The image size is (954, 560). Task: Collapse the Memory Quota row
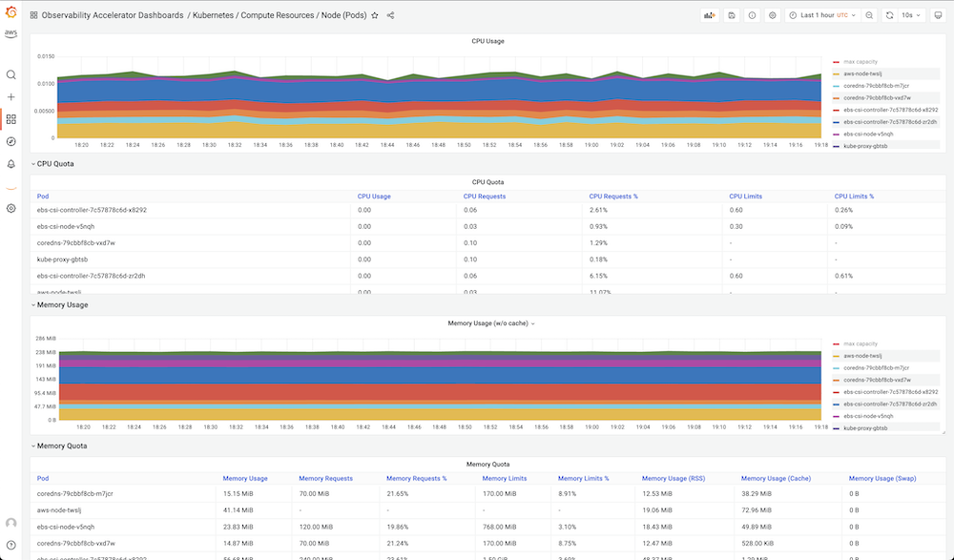pos(59,446)
